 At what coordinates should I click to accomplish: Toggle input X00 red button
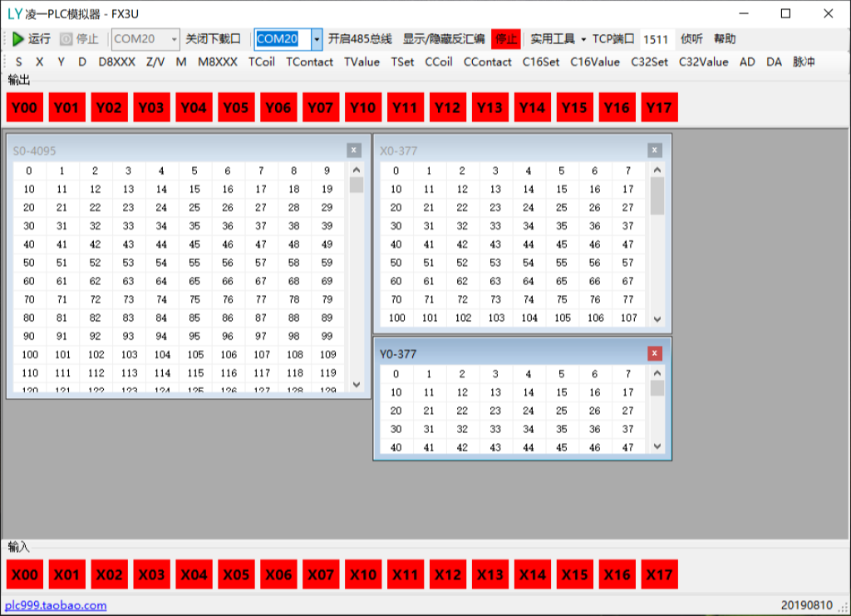pyautogui.click(x=25, y=574)
